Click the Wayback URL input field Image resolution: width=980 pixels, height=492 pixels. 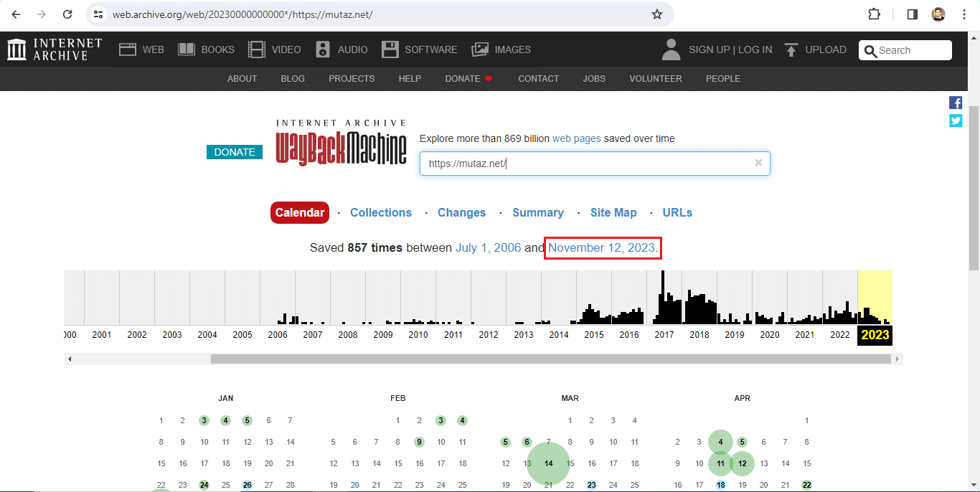[x=585, y=164]
